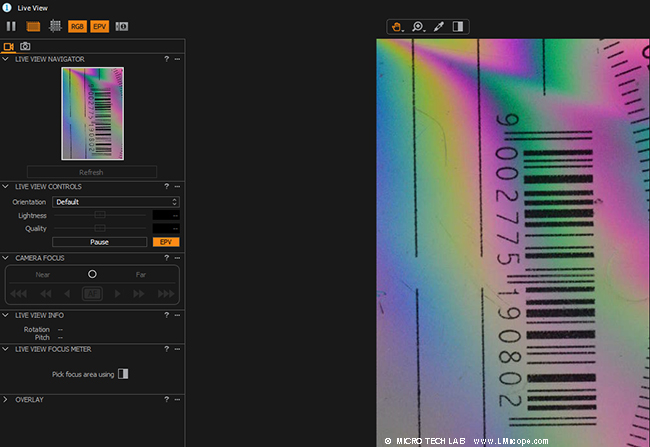The image size is (650, 447).
Task: Open help for Overlay section
Action: 167,399
